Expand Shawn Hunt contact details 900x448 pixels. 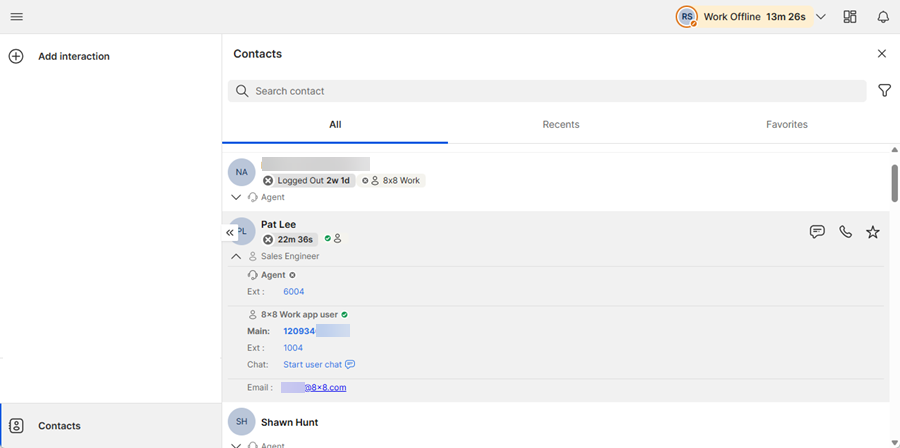tap(236, 444)
